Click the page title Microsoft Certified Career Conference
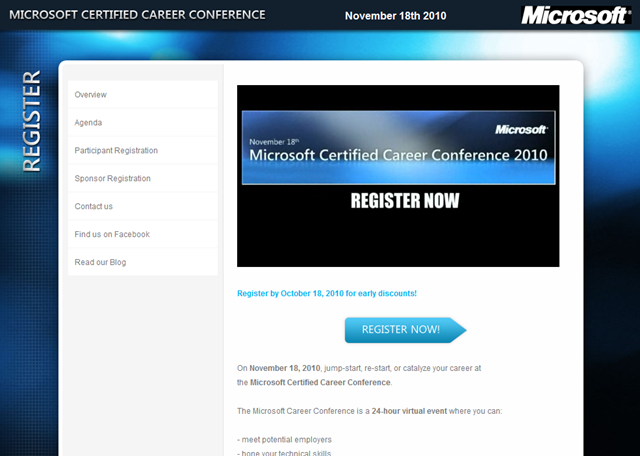 [x=137, y=16]
